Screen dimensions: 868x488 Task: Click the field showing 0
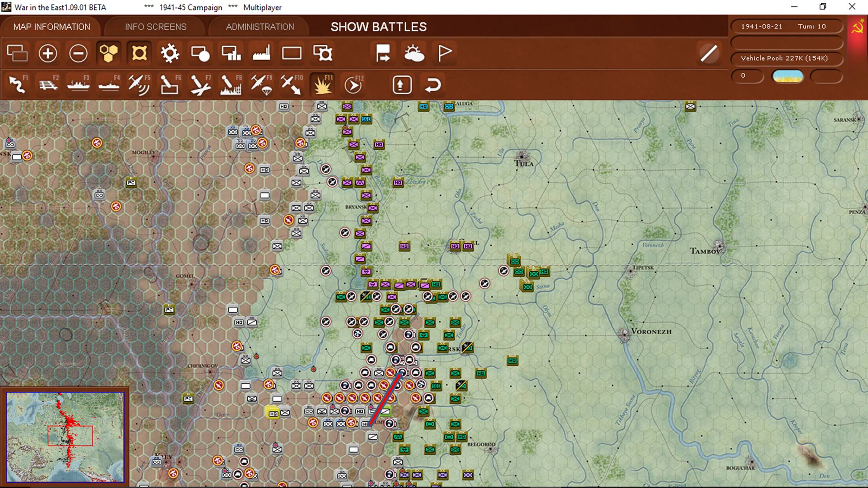point(747,76)
